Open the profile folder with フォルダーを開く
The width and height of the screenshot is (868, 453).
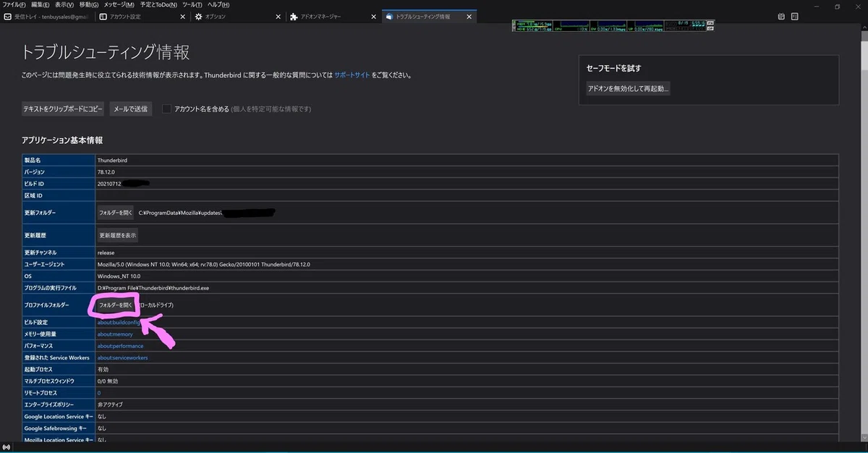click(x=116, y=305)
